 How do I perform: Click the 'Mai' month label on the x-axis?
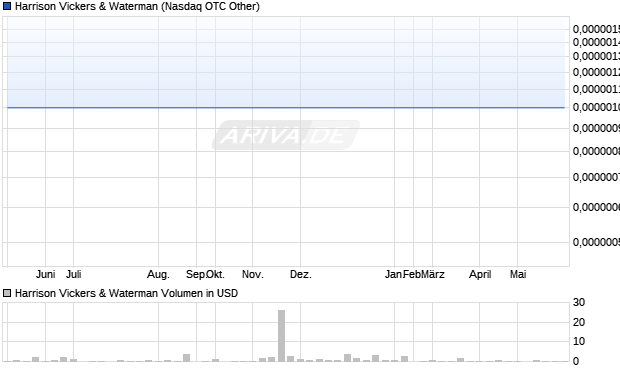click(518, 274)
